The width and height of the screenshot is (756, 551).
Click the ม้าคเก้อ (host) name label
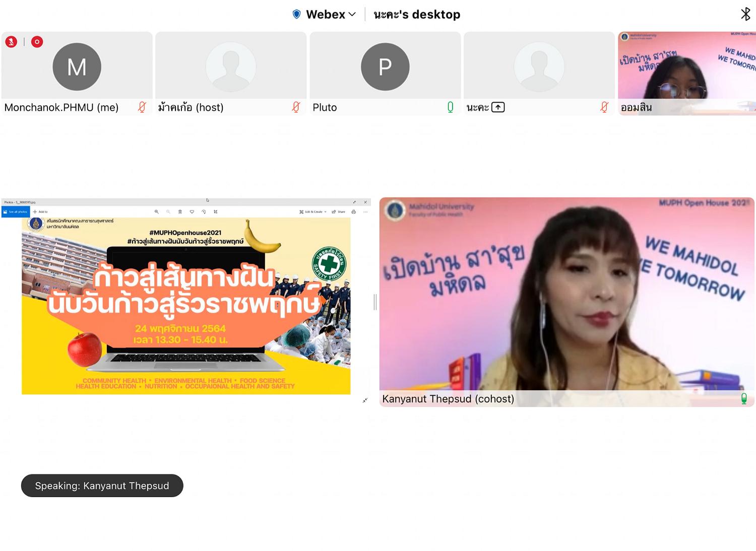(x=191, y=107)
